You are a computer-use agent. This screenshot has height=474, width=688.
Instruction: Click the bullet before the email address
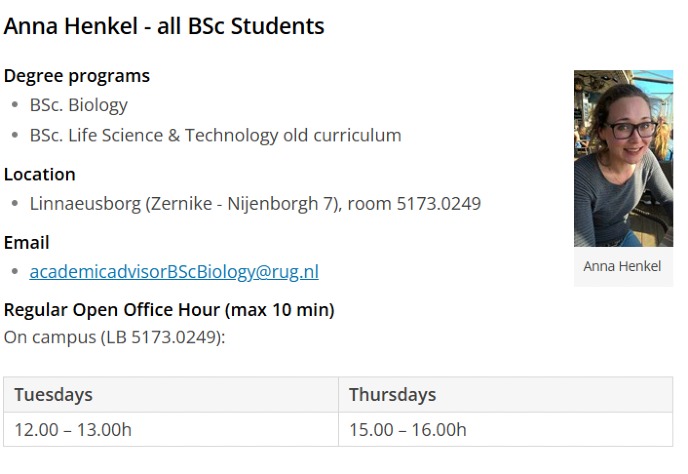coord(15,272)
